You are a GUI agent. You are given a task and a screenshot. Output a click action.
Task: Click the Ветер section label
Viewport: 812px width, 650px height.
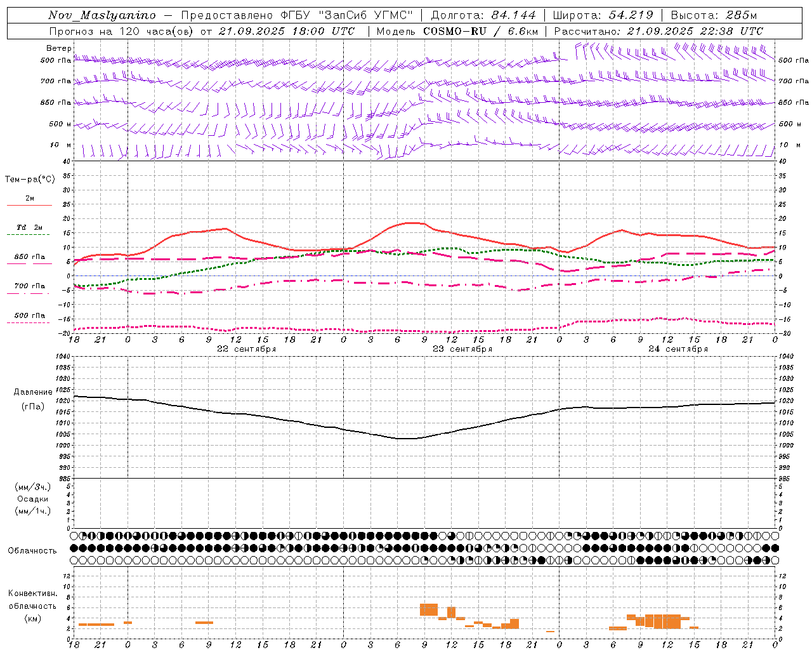(x=59, y=48)
